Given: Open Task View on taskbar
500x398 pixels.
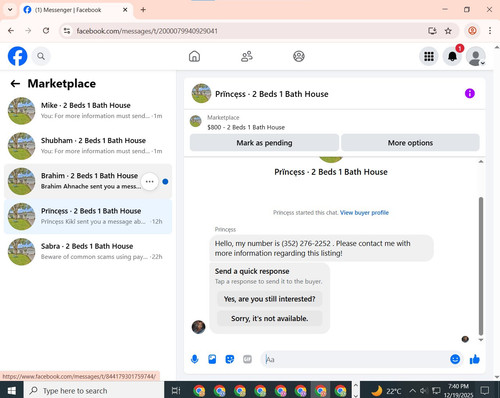Looking at the screenshot, I should [x=176, y=390].
